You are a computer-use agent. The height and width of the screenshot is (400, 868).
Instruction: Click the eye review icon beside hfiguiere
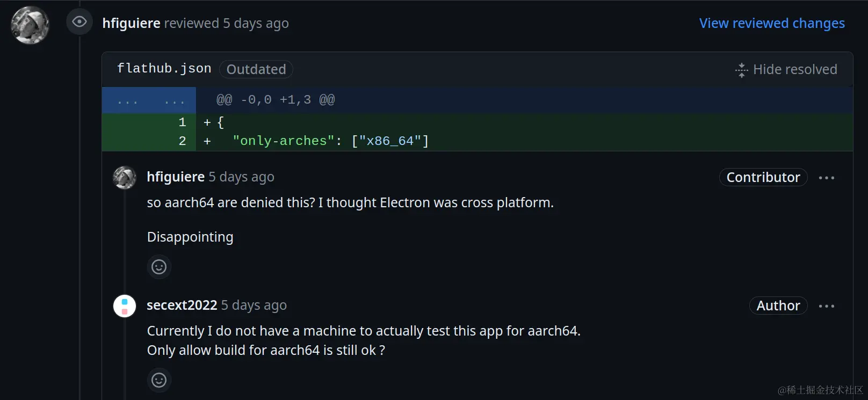(79, 22)
